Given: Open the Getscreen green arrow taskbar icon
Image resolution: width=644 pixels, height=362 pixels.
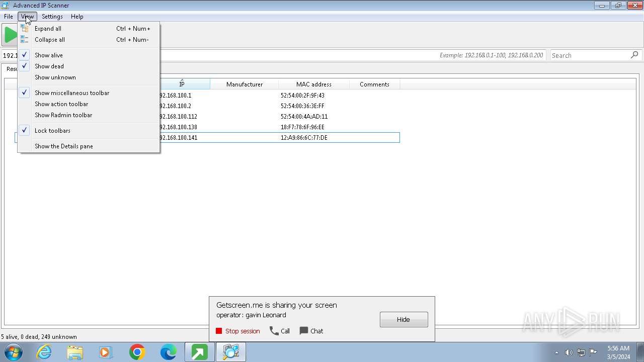Looking at the screenshot, I should pyautogui.click(x=199, y=352).
